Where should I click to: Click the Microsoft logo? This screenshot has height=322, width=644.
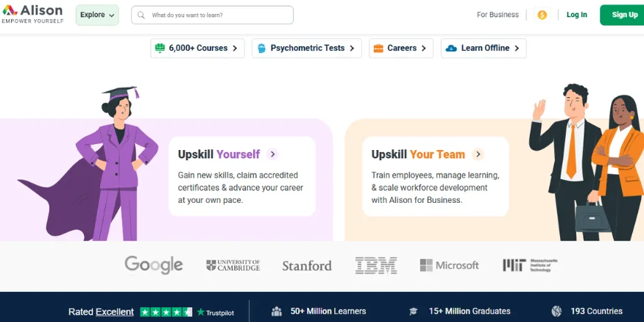pos(449,265)
